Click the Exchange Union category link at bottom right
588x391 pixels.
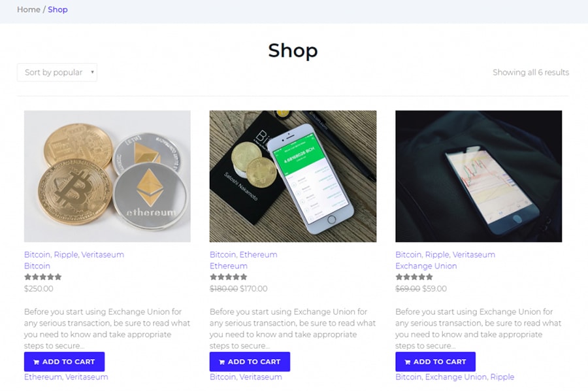click(x=455, y=377)
